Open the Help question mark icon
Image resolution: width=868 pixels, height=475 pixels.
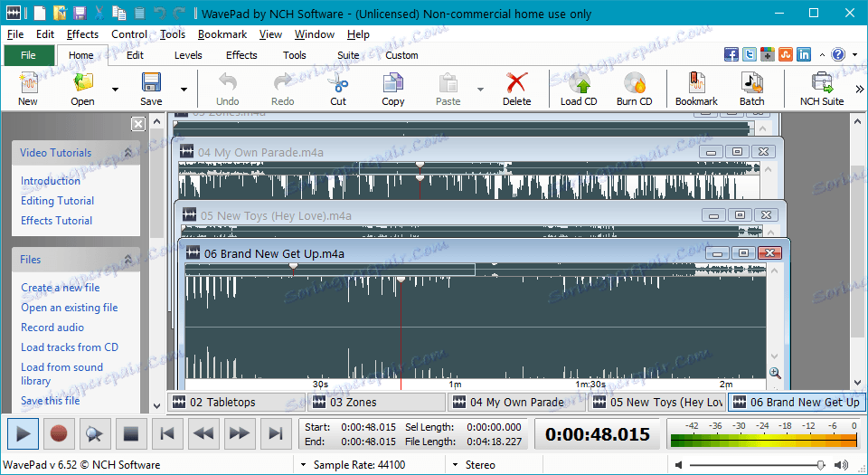[838, 54]
